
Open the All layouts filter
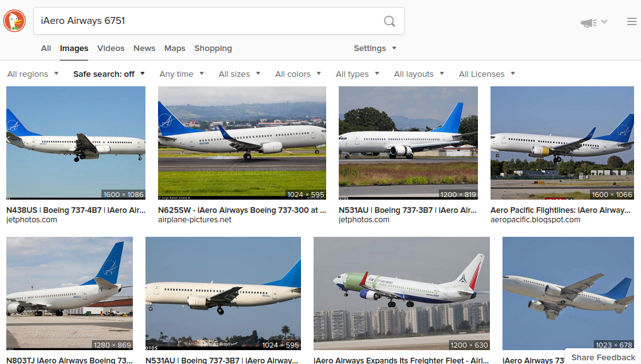(419, 74)
